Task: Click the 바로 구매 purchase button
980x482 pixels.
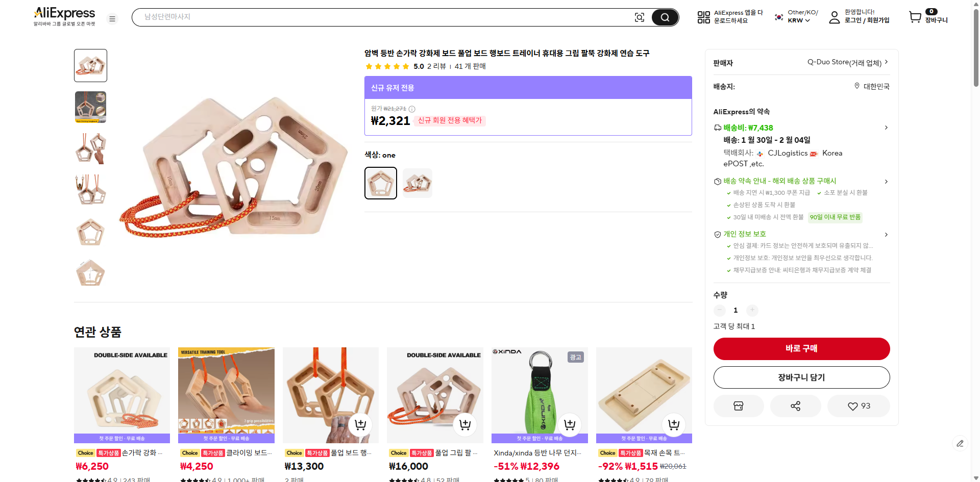Action: [801, 348]
